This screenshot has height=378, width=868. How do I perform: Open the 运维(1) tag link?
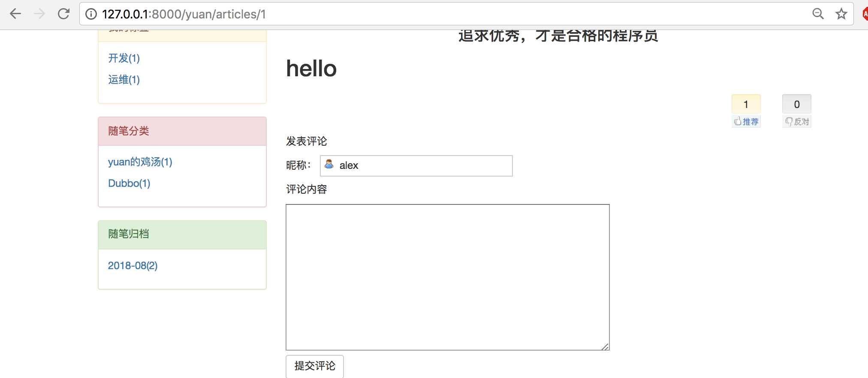pyautogui.click(x=124, y=80)
